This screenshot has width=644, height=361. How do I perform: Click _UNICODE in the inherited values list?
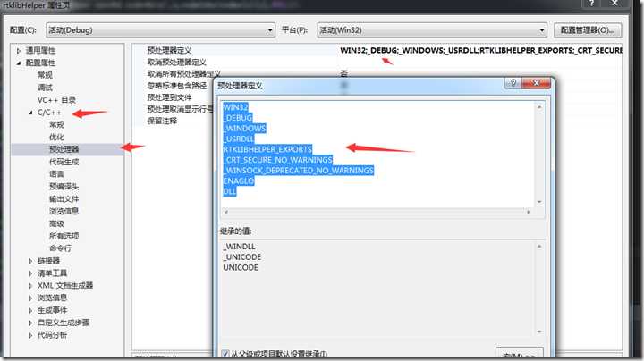(x=241, y=257)
